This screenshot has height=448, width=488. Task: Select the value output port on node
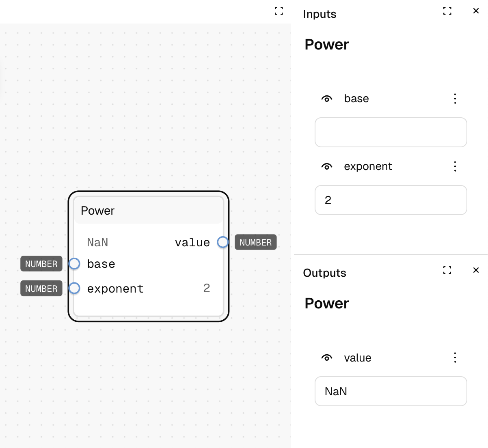click(223, 242)
